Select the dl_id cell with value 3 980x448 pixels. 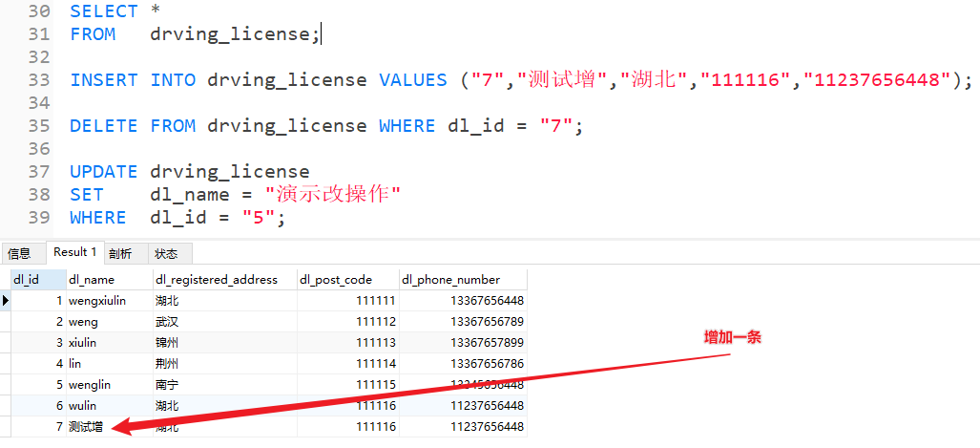coord(38,343)
